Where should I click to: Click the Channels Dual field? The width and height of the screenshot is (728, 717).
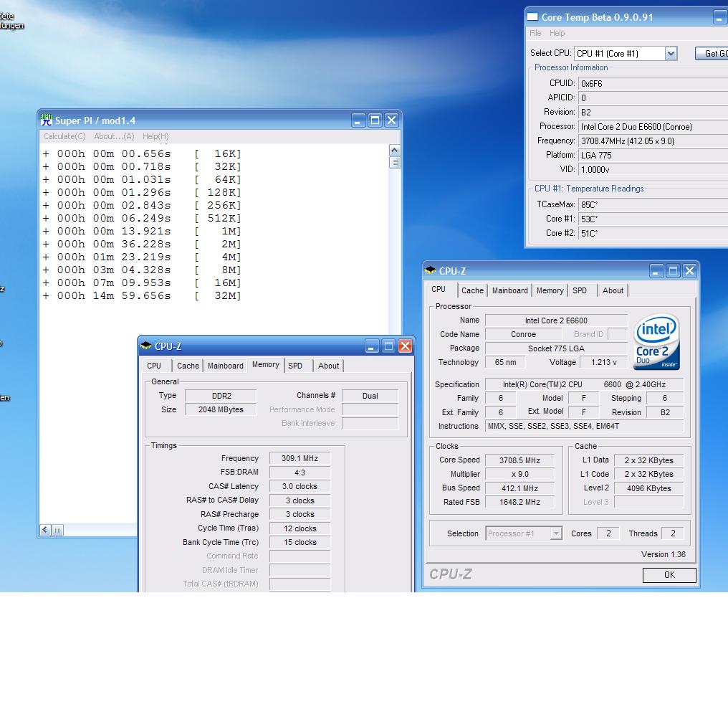(x=370, y=396)
